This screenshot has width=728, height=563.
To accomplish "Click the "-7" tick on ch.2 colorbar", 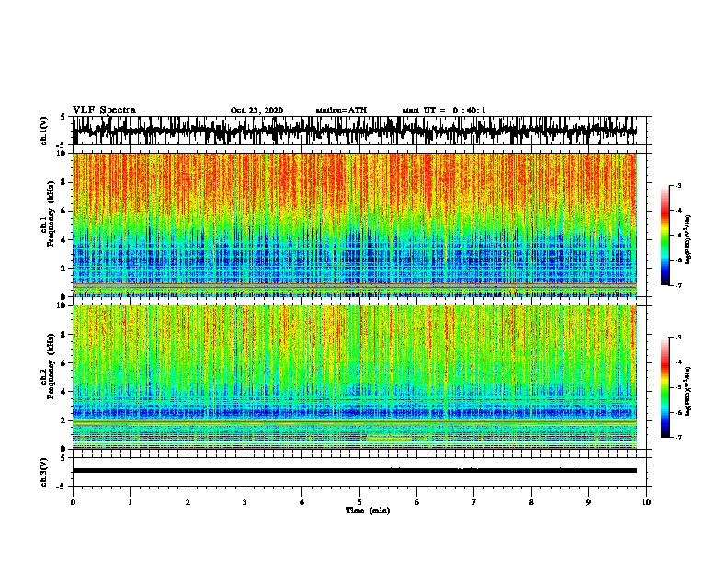I will (x=678, y=437).
